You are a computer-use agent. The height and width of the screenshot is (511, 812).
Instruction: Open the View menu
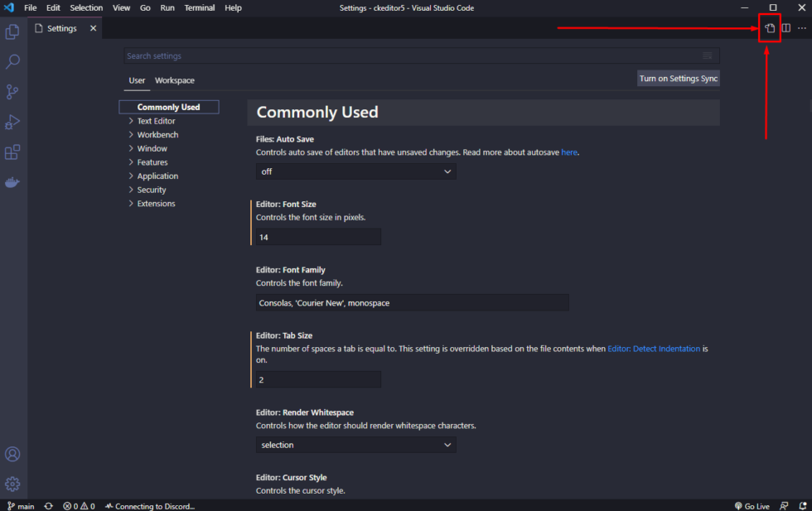(x=121, y=7)
